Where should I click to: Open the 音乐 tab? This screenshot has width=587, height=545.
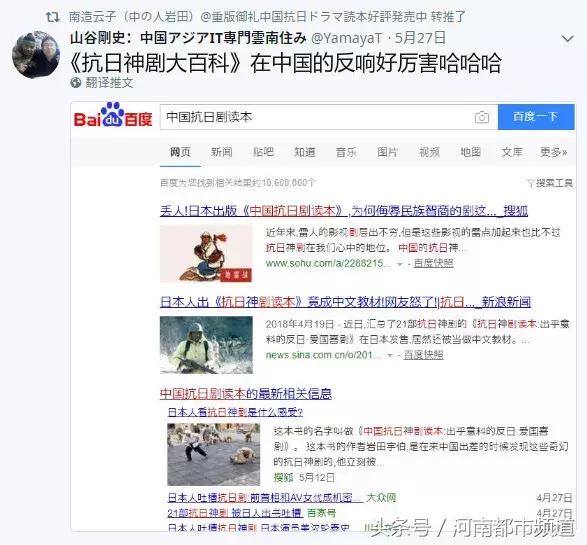pyautogui.click(x=346, y=152)
